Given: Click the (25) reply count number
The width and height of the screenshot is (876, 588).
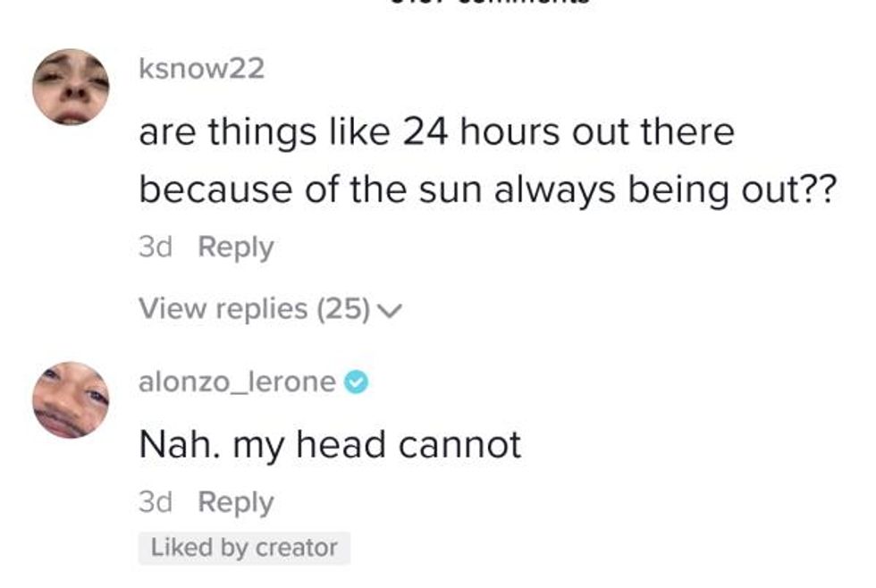Looking at the screenshot, I should [x=342, y=309].
